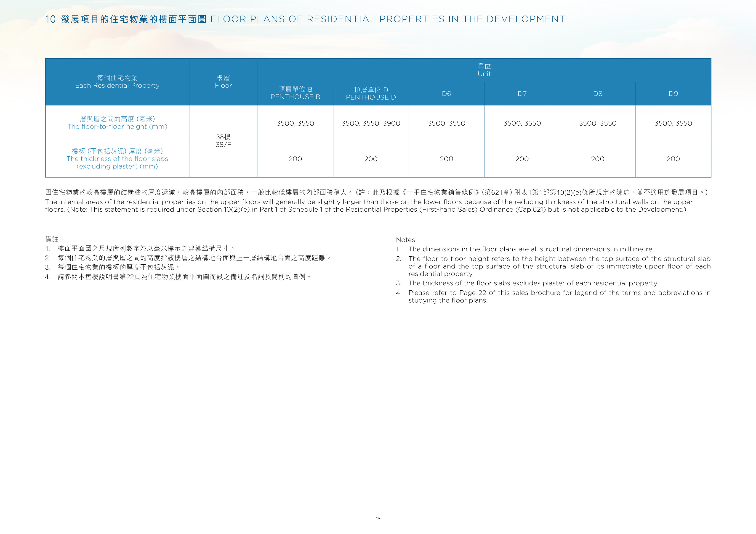This screenshot has width=756, height=534.
Task: Click the '3500, 3550, 3900' height cell
Action: [x=371, y=123]
